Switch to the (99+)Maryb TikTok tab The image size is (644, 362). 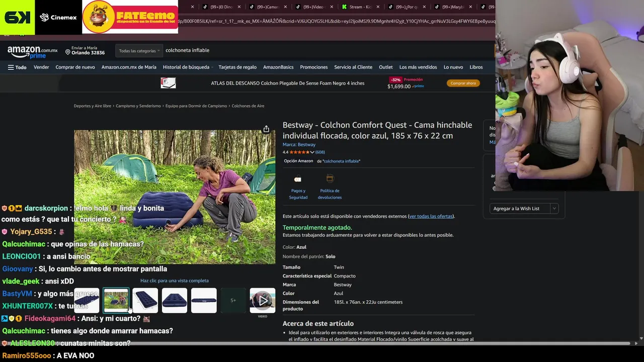449,7
